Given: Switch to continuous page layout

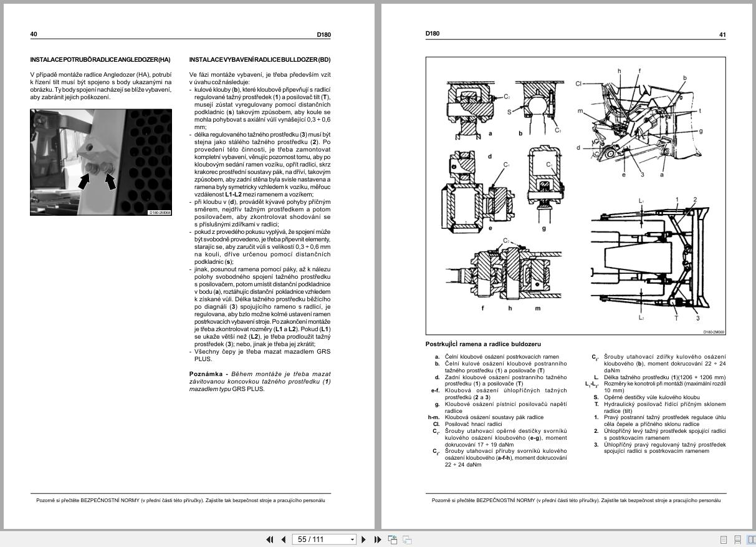Looking at the screenshot, I should tap(737, 540).
